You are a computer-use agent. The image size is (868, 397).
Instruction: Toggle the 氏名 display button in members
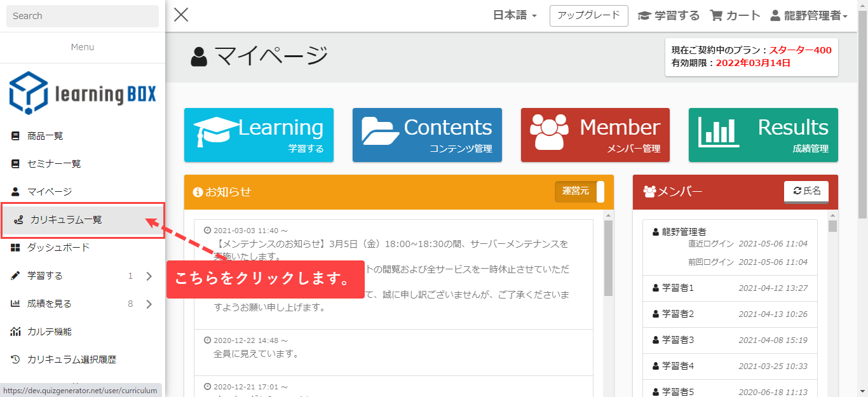[806, 191]
